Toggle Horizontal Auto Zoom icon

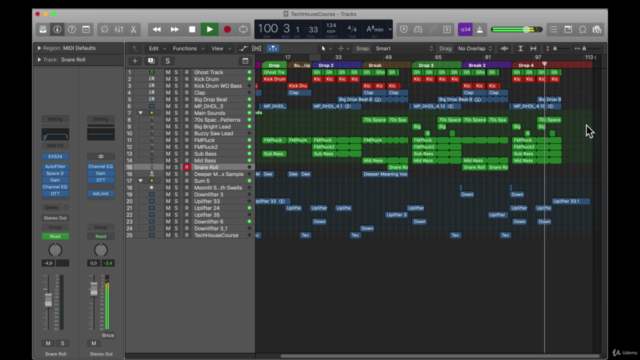click(x=533, y=49)
